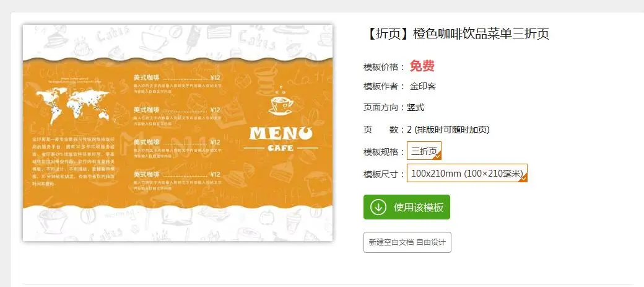Click the coffee cup icon above MENU
The image size is (644, 287).
281,101
